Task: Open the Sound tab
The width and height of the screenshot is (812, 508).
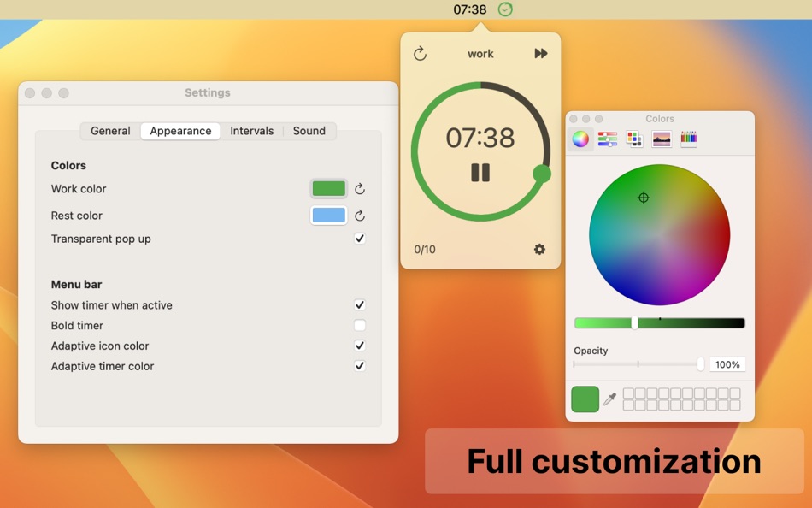Action: click(309, 131)
